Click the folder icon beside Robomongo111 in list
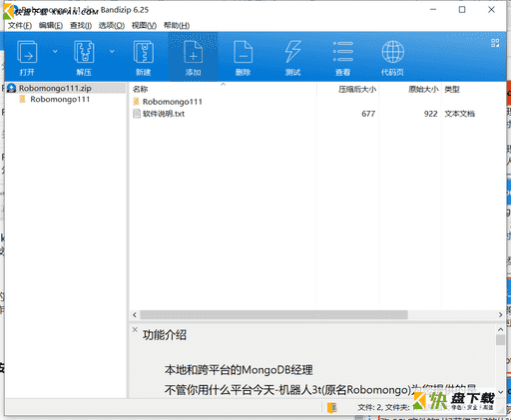The height and width of the screenshot is (420, 511). [x=136, y=102]
